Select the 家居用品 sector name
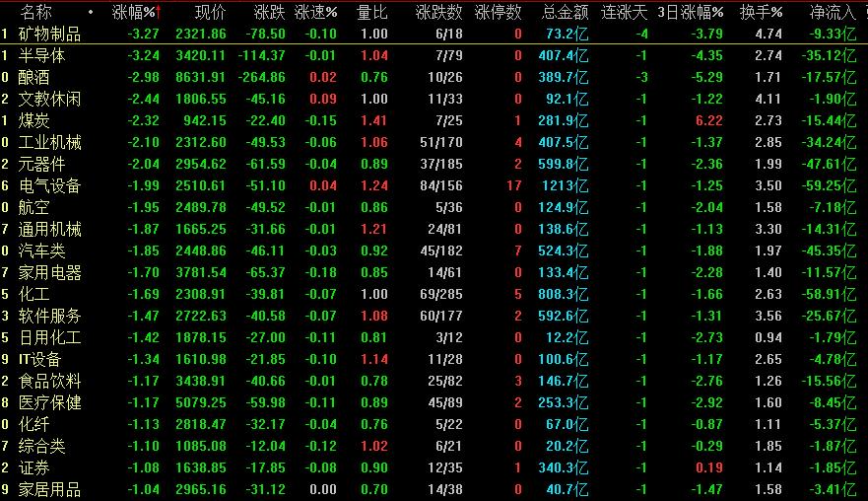The height and width of the screenshot is (501, 868). click(x=50, y=489)
